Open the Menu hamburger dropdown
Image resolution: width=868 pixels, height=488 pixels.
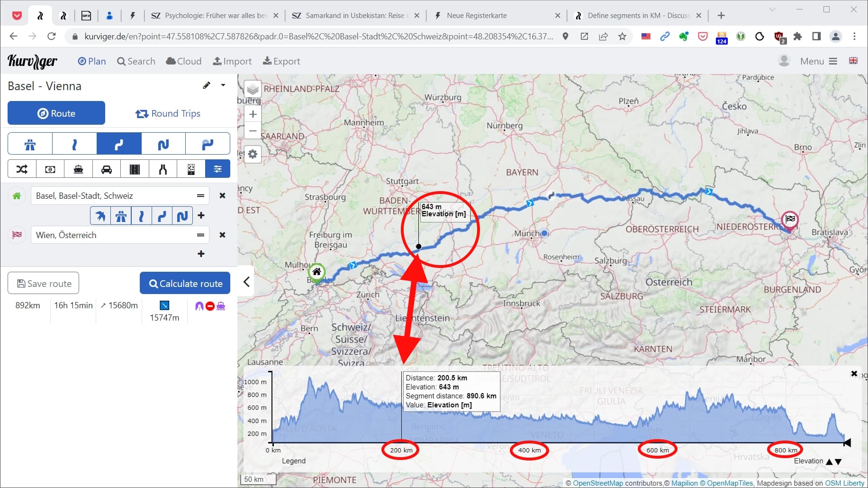tap(819, 61)
